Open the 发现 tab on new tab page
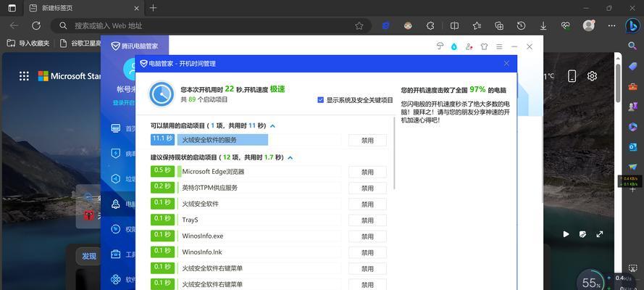This screenshot has width=644, height=290. 88,257
